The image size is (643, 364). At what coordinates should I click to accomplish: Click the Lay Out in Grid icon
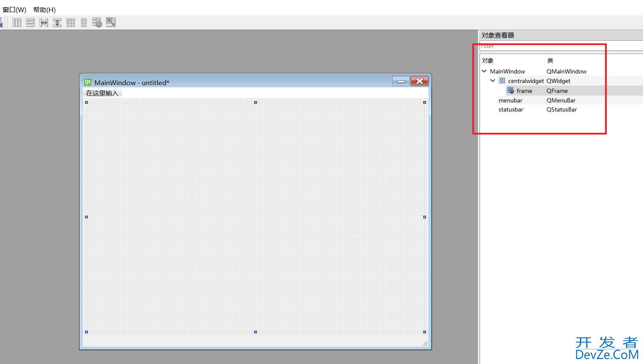point(70,22)
